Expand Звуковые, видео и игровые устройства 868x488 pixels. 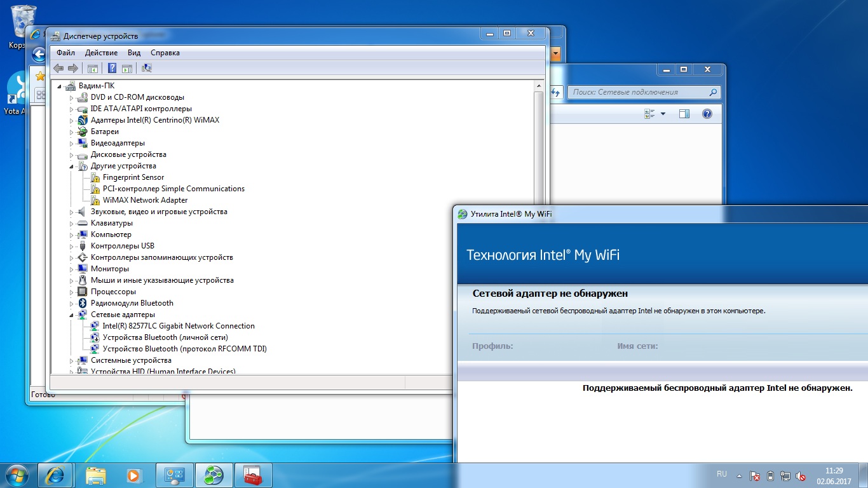pyautogui.click(x=72, y=212)
